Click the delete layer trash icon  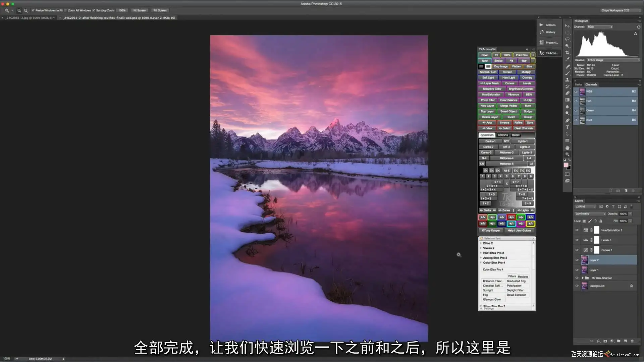(632, 341)
